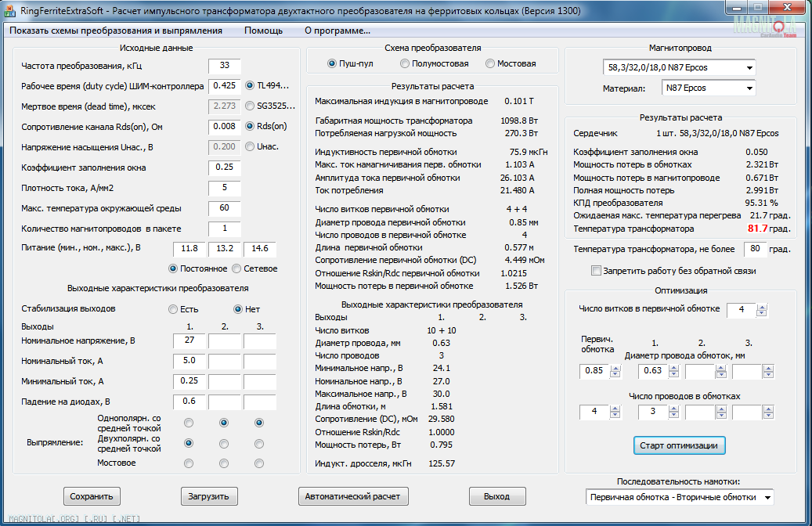Viewport: 812px width, 526px height.
Task: Open the 'О программе...' menu
Action: tap(337, 31)
